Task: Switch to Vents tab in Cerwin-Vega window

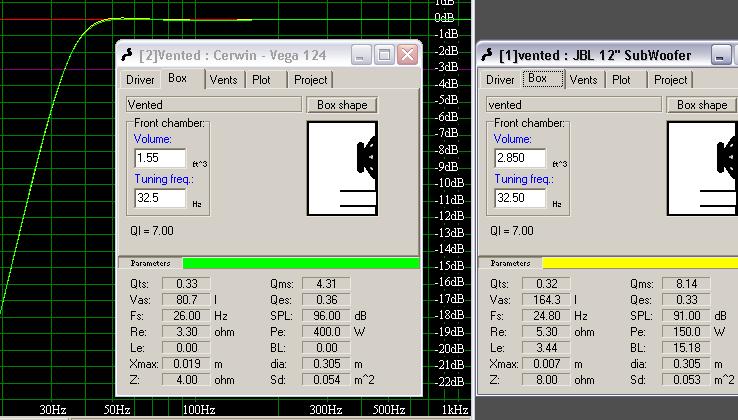Action: click(x=224, y=80)
